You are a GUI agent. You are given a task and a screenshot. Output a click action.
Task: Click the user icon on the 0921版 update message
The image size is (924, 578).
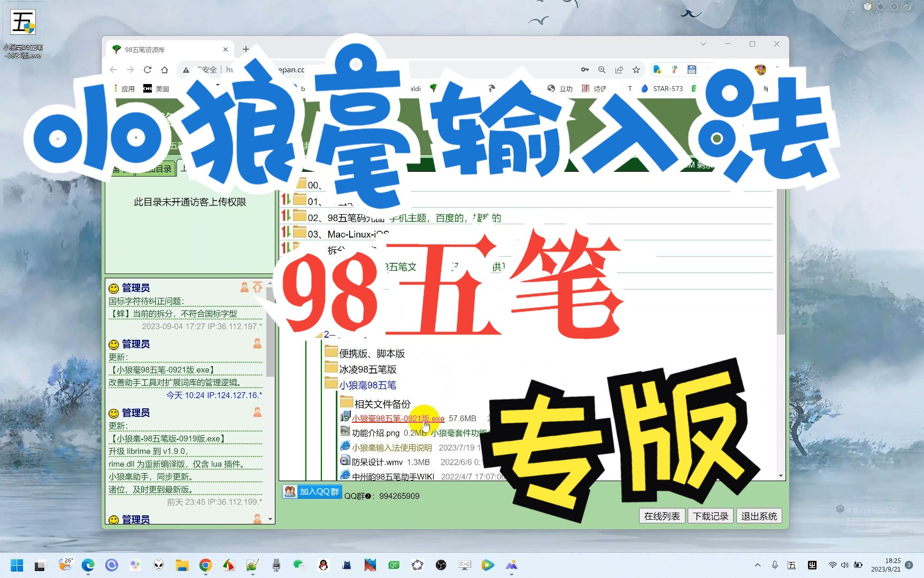coord(257,344)
